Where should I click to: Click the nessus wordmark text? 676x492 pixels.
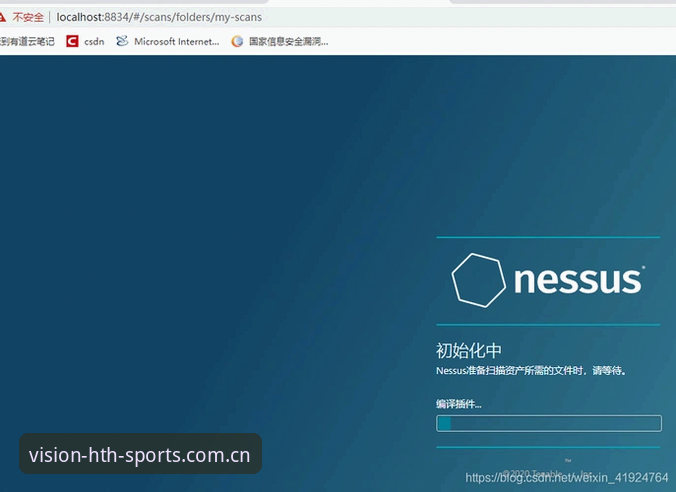pyautogui.click(x=579, y=280)
